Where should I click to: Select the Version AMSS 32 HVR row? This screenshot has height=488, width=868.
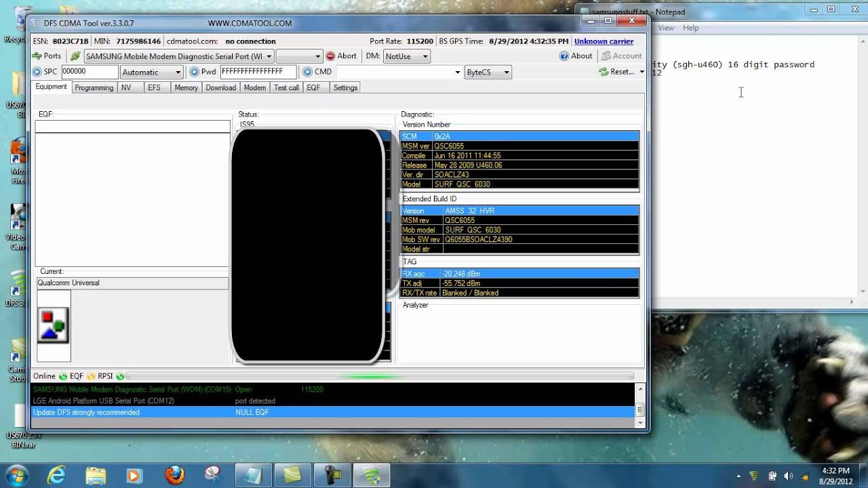519,211
